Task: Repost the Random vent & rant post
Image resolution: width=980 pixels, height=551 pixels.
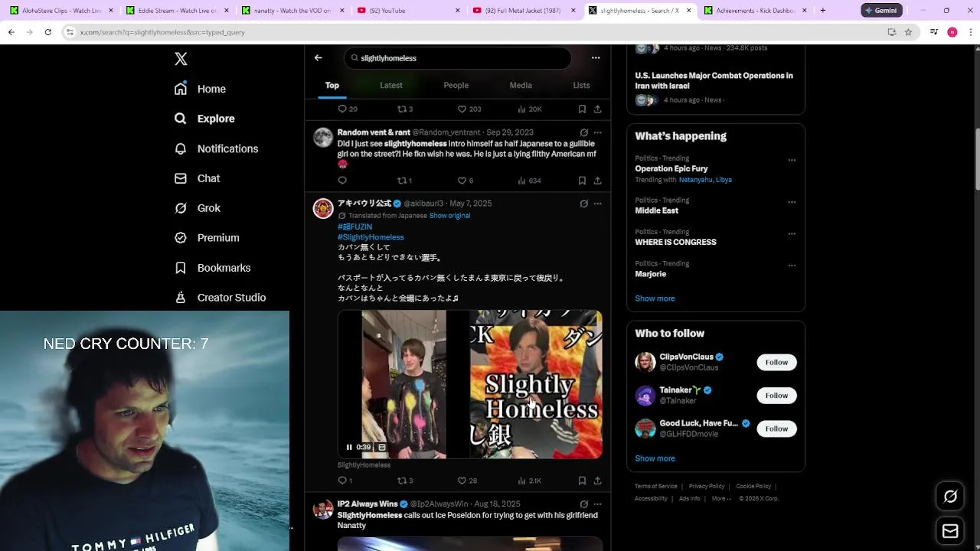Action: coord(404,181)
